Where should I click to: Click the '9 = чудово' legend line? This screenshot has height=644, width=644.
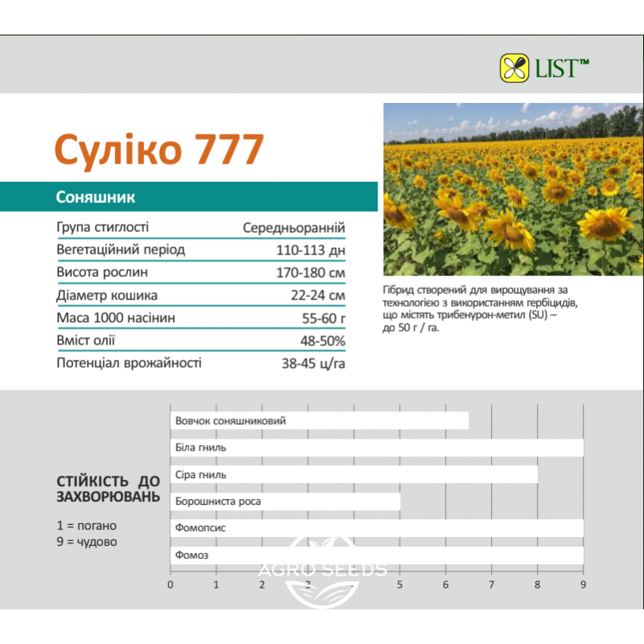point(87,542)
